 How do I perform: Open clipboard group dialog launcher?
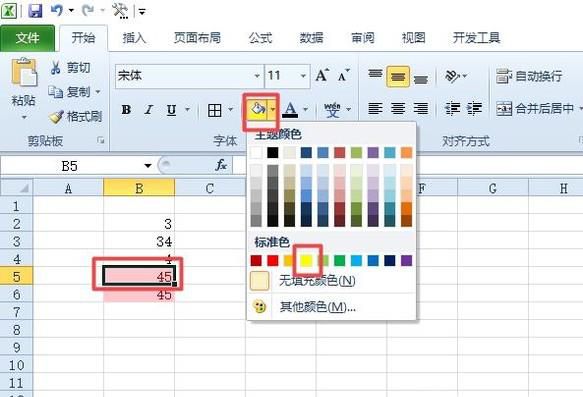[101, 141]
